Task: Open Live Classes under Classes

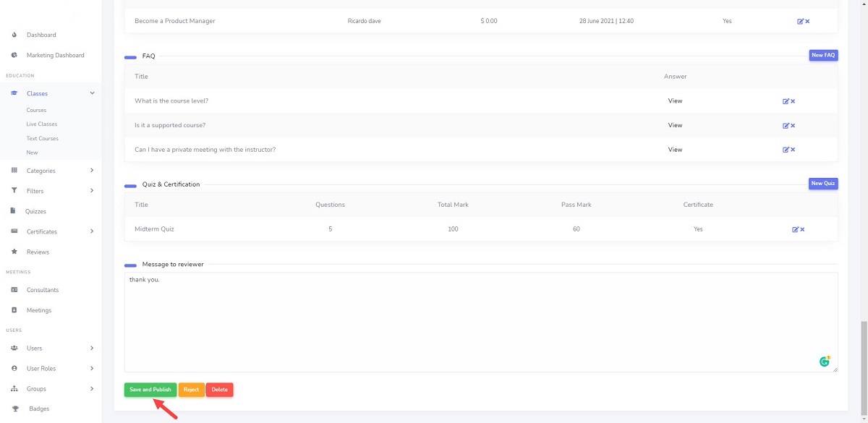Action: pos(42,124)
